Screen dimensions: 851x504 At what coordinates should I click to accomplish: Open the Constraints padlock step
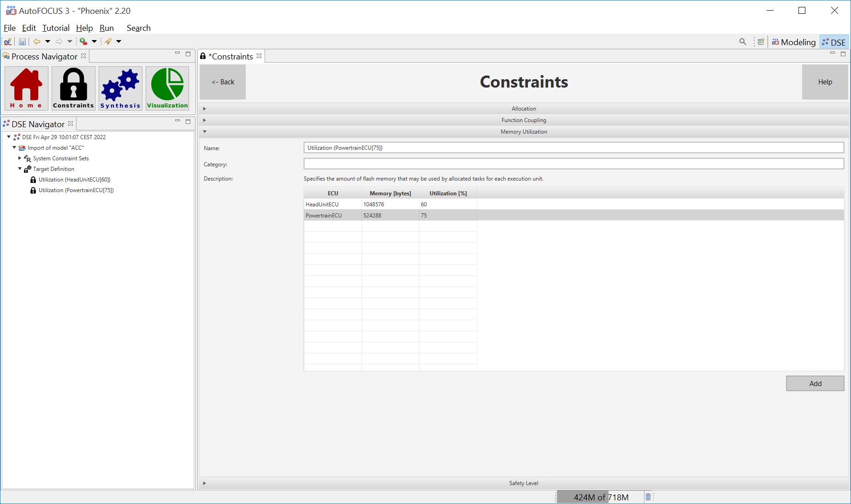point(73,88)
